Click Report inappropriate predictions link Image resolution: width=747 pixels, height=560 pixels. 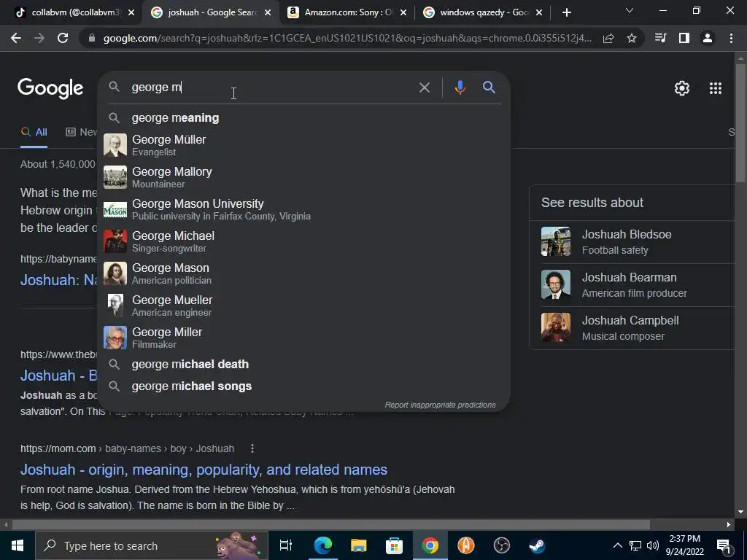(x=440, y=405)
